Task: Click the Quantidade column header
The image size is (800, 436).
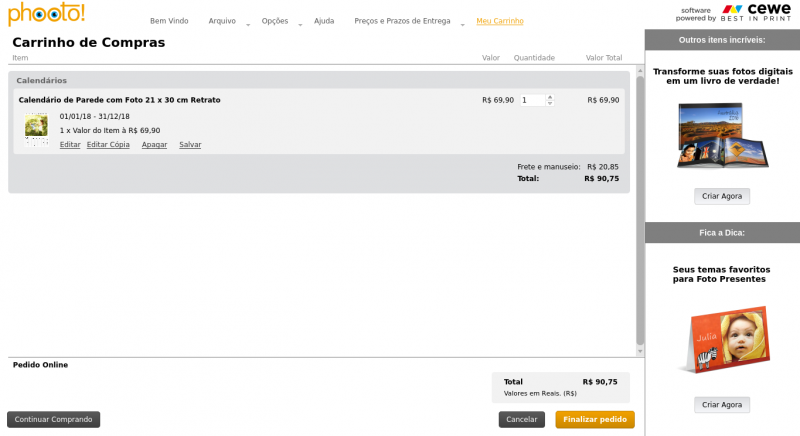Action: point(534,58)
